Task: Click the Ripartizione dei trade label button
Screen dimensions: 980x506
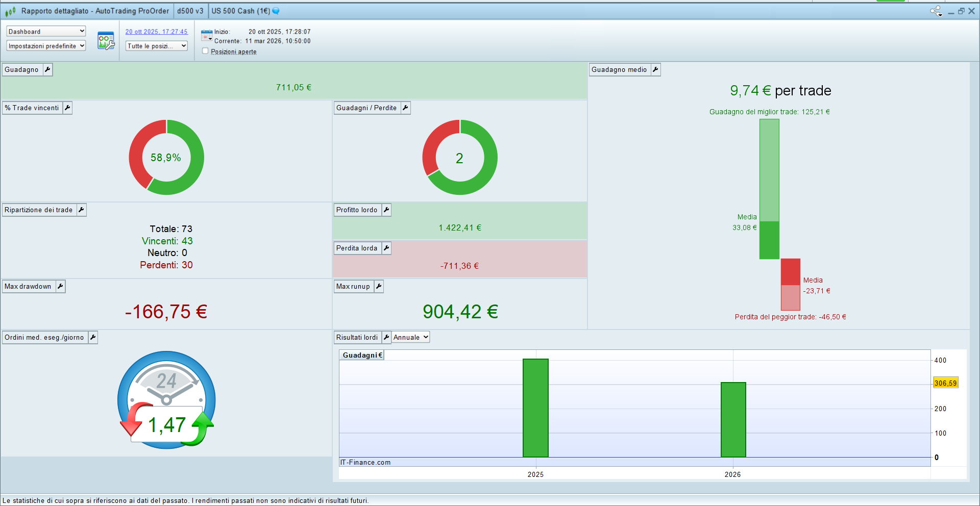Action: click(x=39, y=210)
